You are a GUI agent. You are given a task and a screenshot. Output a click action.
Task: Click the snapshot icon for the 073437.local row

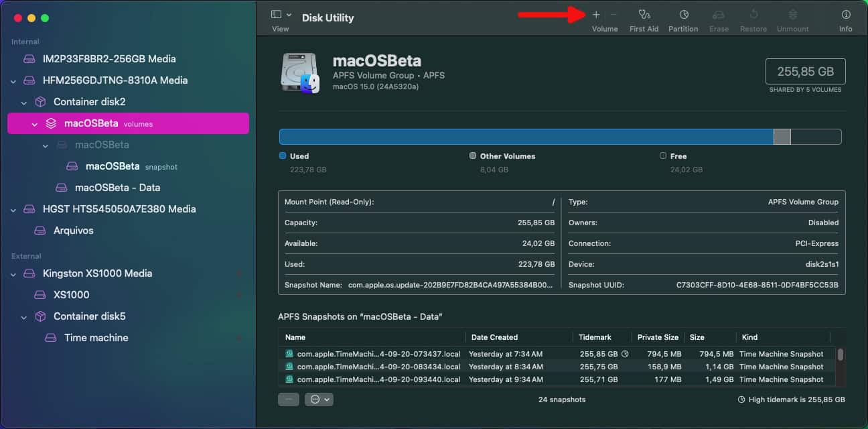[289, 354]
